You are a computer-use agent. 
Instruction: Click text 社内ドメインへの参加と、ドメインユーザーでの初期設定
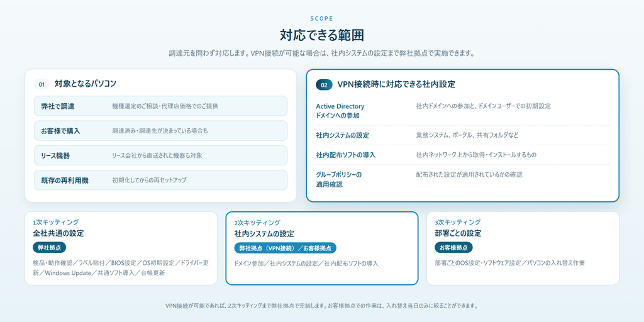coord(484,106)
